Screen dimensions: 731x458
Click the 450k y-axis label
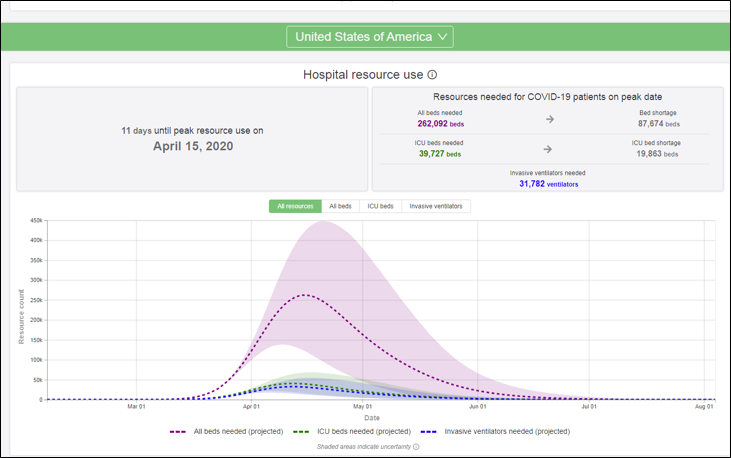(x=36, y=220)
